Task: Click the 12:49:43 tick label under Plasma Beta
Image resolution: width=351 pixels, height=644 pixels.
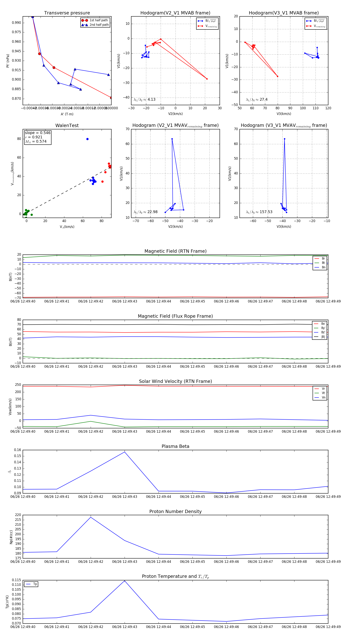Action: pyautogui.click(x=125, y=497)
